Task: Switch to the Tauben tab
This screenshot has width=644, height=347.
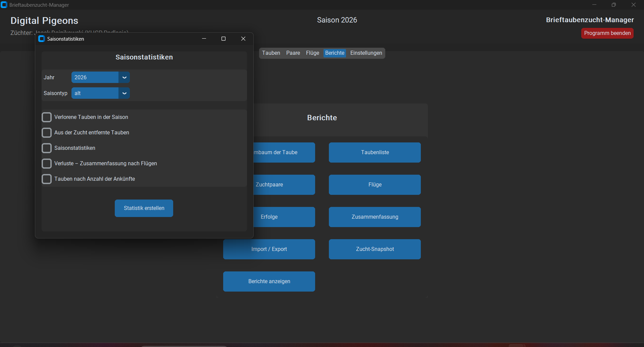Action: pyautogui.click(x=271, y=53)
